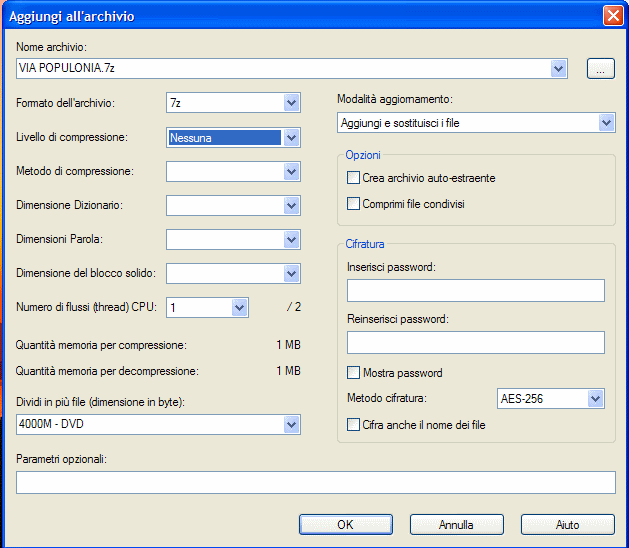Expand Dimensione del blocco solido dropdown
629x548 pixels.
pos(233,274)
